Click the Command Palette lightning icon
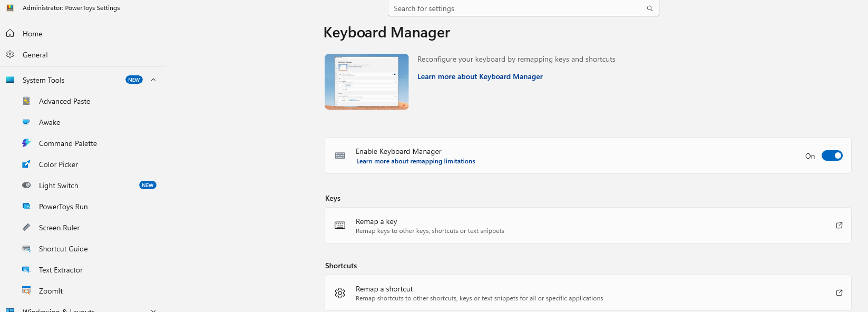The height and width of the screenshot is (312, 868). click(26, 143)
